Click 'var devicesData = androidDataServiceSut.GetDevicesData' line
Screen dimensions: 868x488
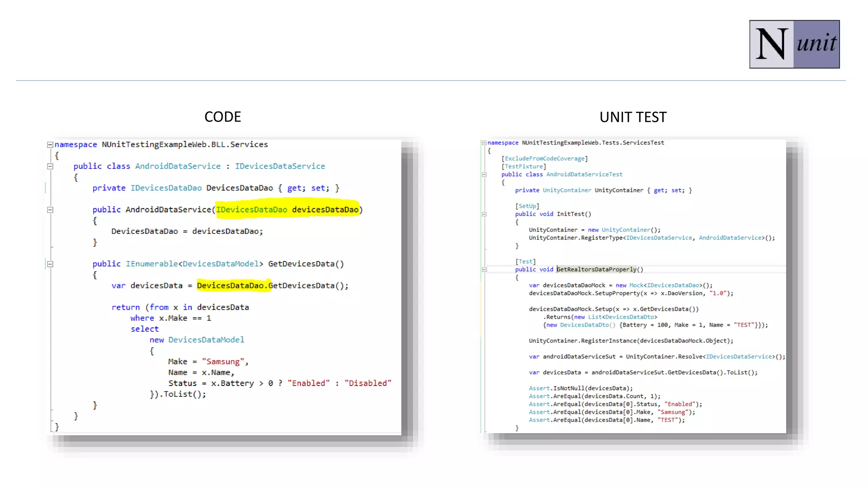pyautogui.click(x=643, y=372)
